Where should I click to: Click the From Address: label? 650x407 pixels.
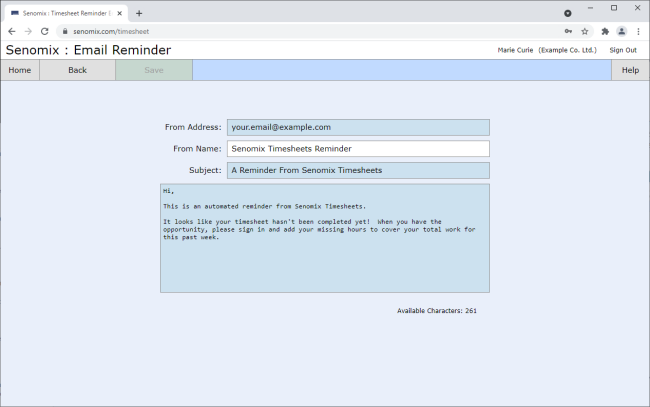(193, 127)
